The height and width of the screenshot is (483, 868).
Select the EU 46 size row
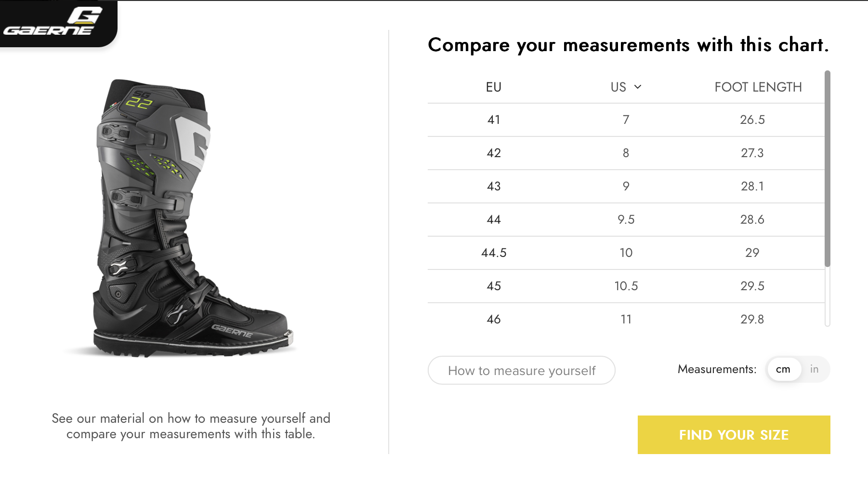click(494, 319)
